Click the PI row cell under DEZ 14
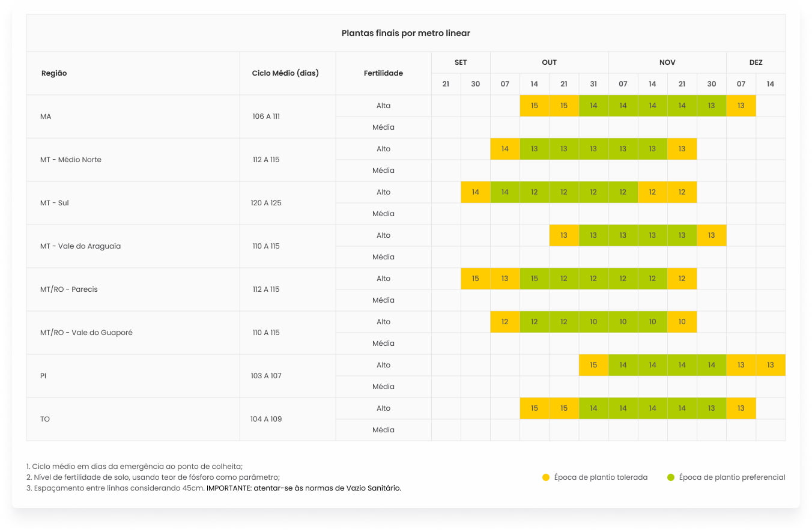812x532 pixels. coord(770,365)
